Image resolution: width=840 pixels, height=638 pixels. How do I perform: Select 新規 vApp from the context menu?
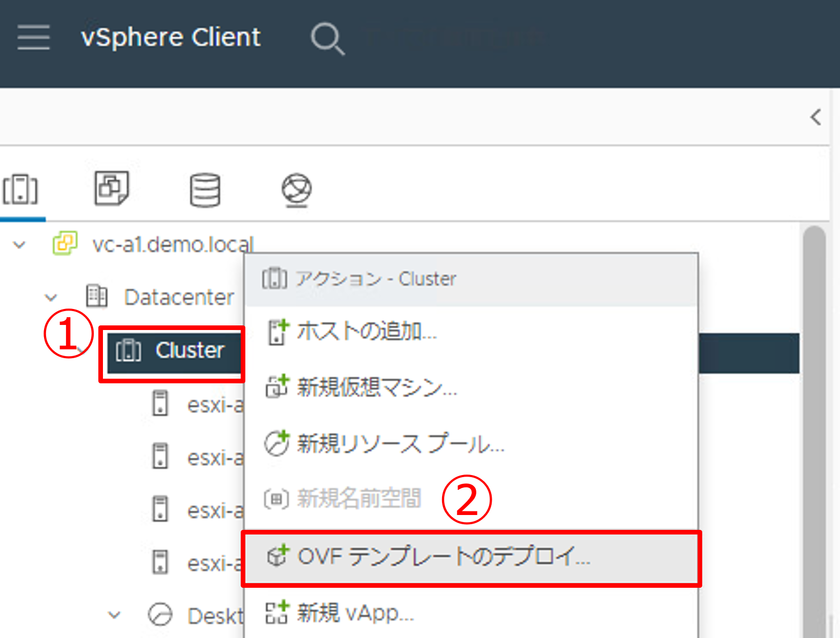point(355,613)
